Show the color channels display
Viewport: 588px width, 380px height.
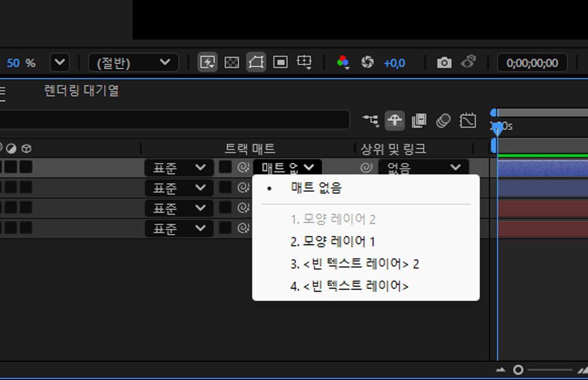(x=342, y=62)
